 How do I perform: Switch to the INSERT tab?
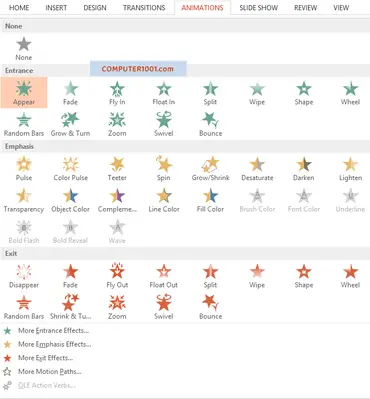(56, 8)
